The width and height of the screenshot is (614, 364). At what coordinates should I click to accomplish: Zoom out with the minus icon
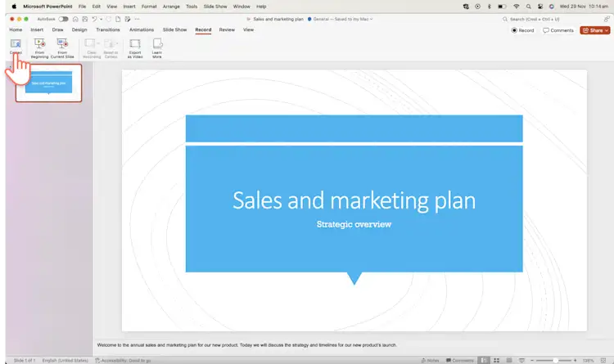pos(532,360)
